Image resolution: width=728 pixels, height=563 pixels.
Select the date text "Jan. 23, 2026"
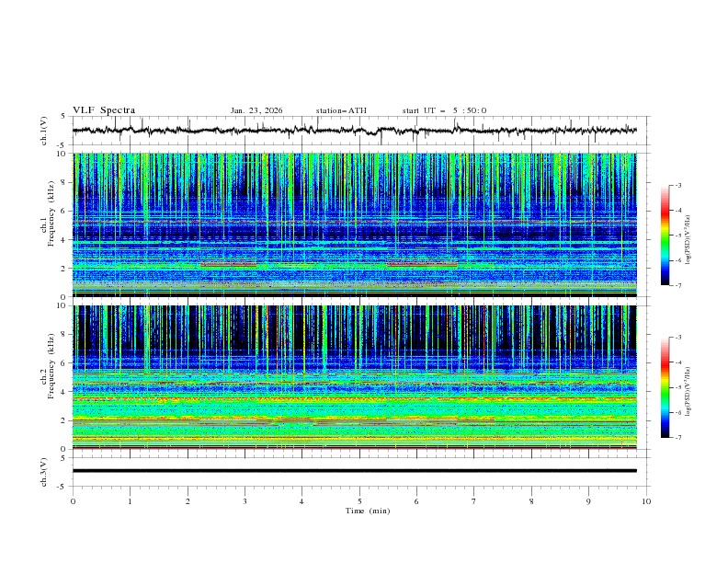click(256, 110)
